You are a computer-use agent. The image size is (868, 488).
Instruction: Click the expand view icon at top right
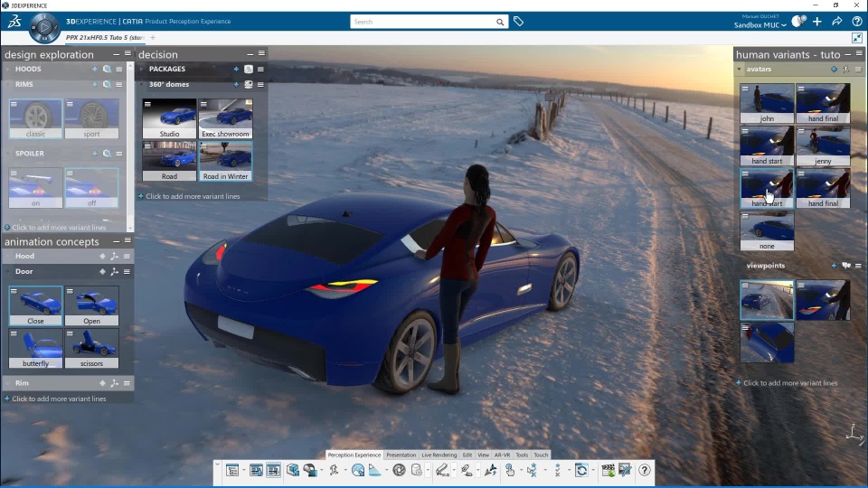857,38
